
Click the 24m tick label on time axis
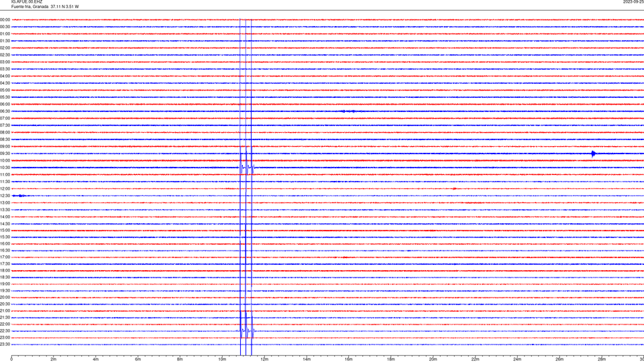(517, 359)
